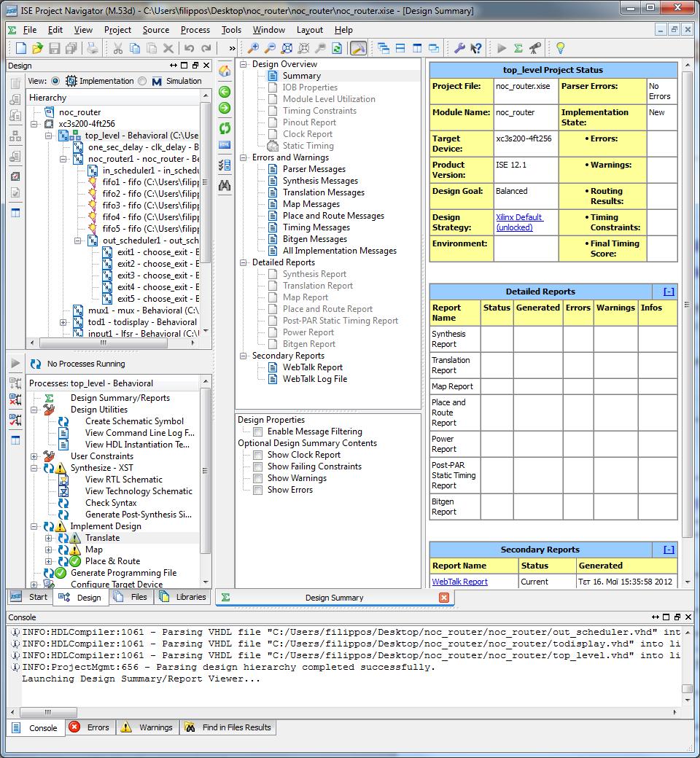Close the Design Summary tab
The width and height of the screenshot is (700, 758).
point(443,598)
